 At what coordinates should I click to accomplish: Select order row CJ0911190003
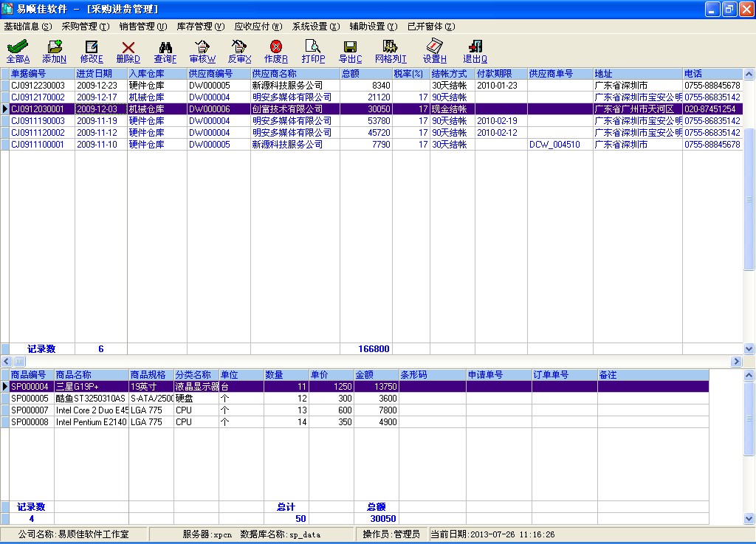[371, 121]
